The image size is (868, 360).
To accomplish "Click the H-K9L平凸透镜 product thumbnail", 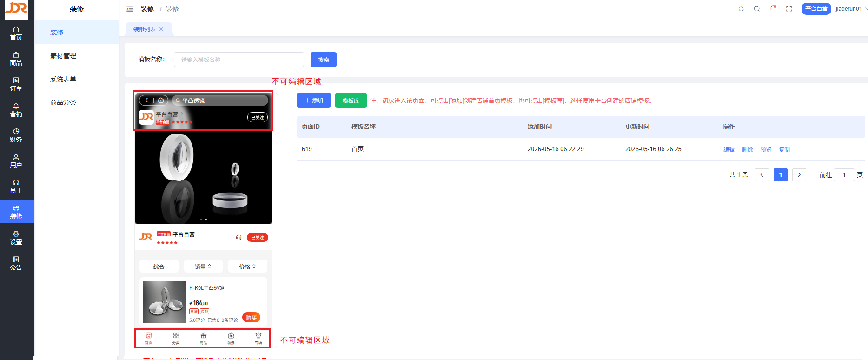I will [164, 302].
